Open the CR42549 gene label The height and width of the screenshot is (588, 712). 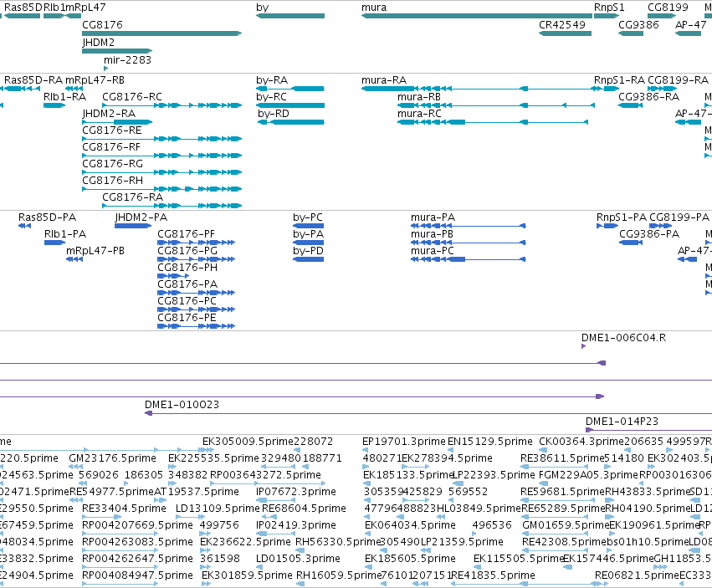click(x=562, y=25)
